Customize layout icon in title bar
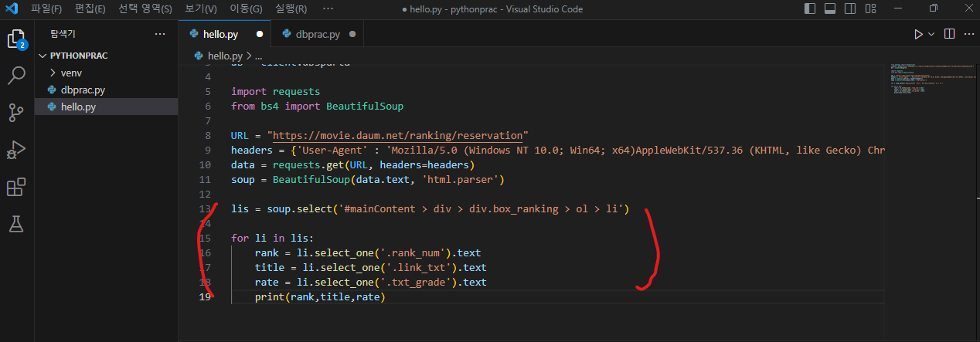The image size is (980, 342). click(870, 9)
